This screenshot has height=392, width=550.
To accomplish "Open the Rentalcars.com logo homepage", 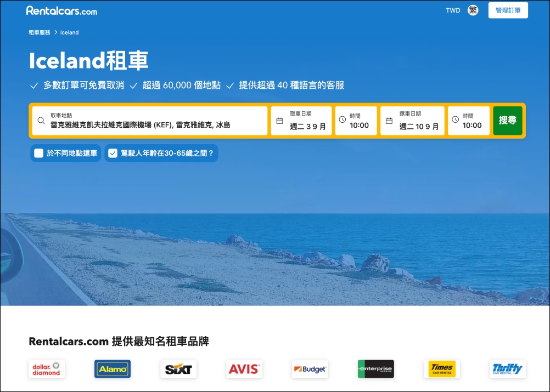I will [61, 11].
